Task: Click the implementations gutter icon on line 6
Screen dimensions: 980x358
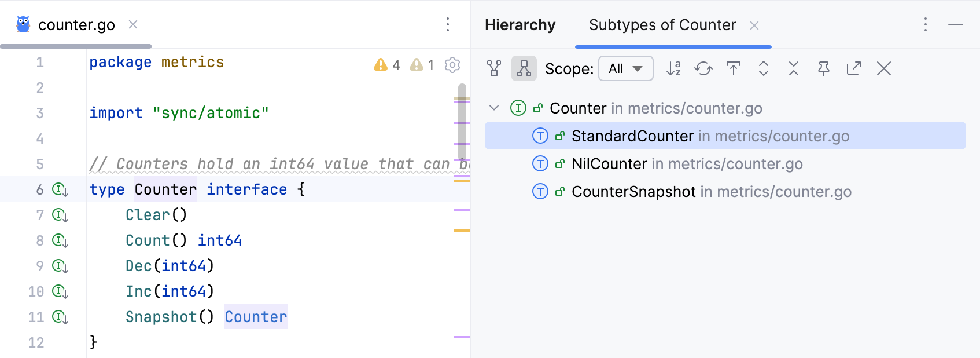Action: pos(60,189)
